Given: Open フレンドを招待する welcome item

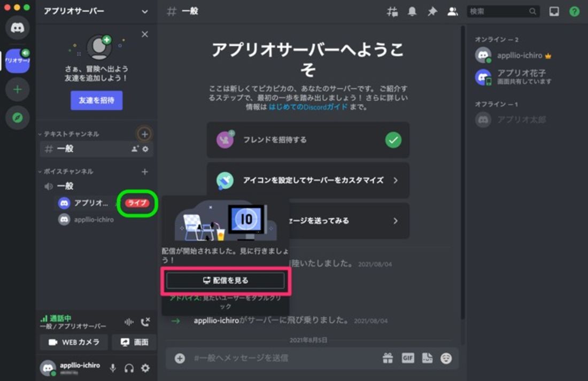Looking at the screenshot, I should (308, 140).
